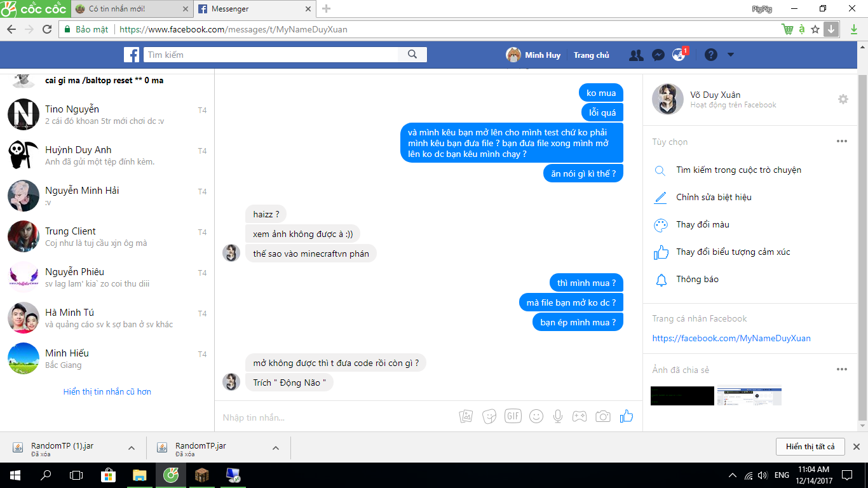Click "Hiển thị tin nhắn cũ hơn" link
This screenshot has height=488, width=868.
[x=107, y=391]
